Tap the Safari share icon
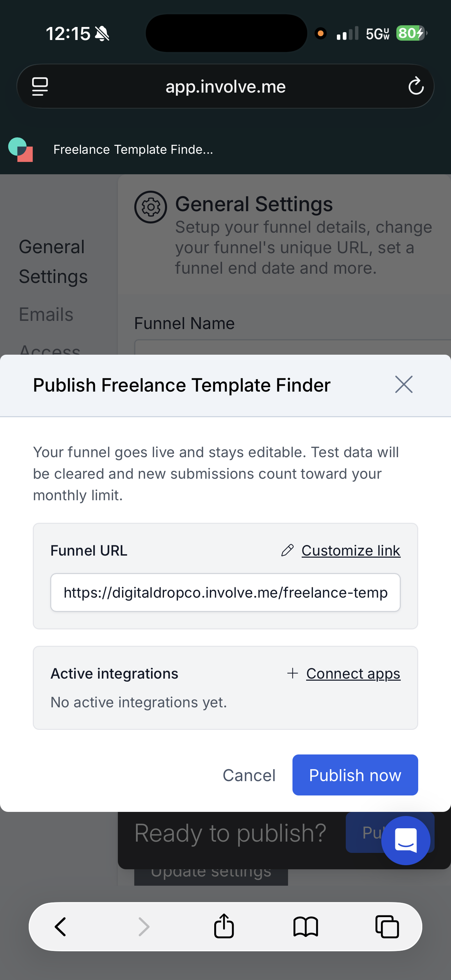The width and height of the screenshot is (451, 980). click(223, 926)
